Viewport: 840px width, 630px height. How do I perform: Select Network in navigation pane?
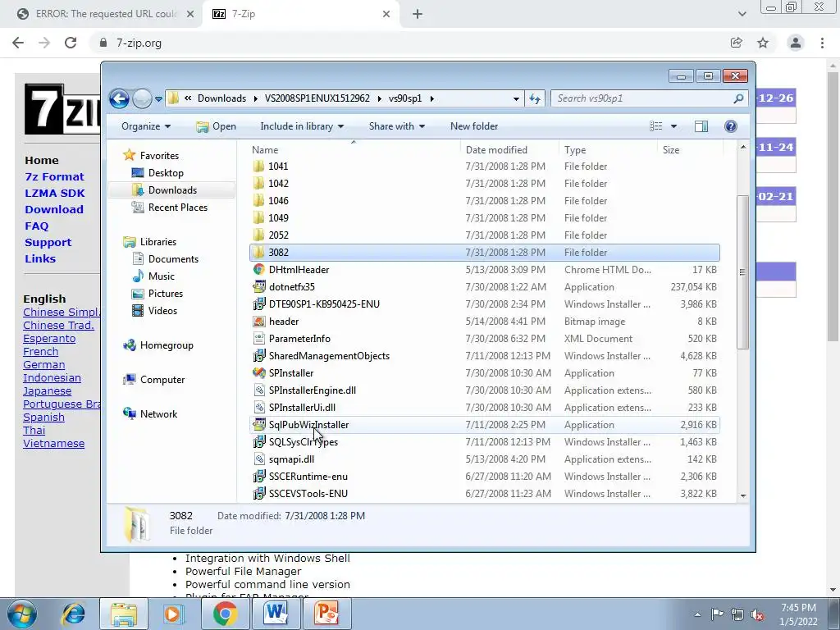tap(158, 414)
